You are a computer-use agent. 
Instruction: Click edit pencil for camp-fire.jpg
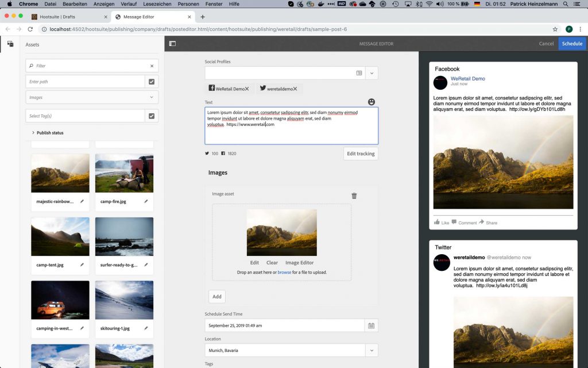click(x=146, y=201)
